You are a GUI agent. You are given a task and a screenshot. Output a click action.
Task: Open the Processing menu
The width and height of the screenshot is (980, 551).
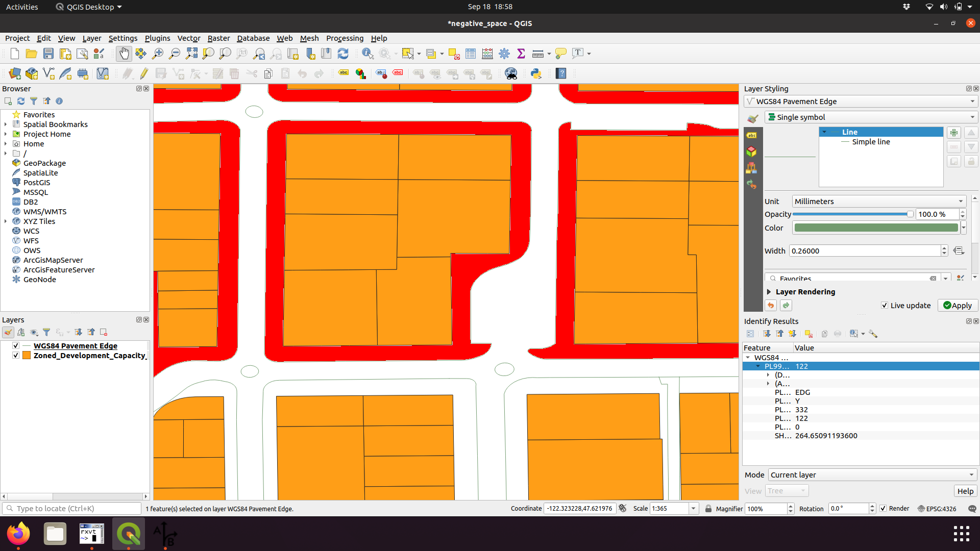click(345, 38)
